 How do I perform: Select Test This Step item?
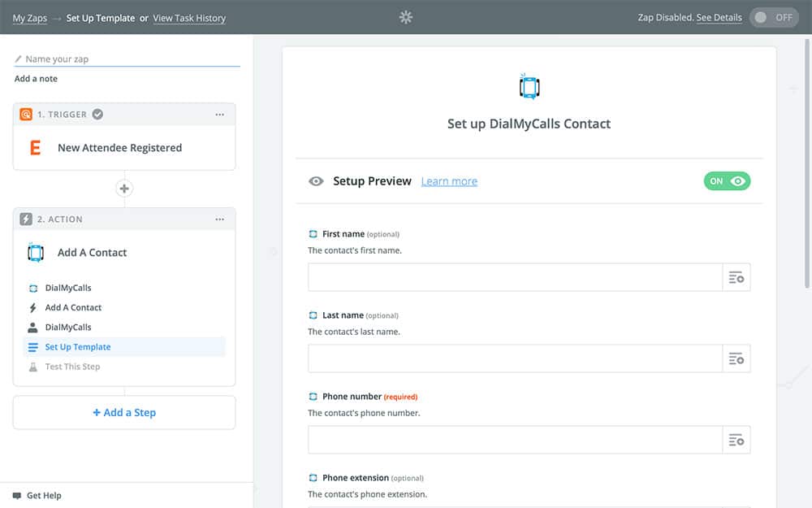pos(72,367)
